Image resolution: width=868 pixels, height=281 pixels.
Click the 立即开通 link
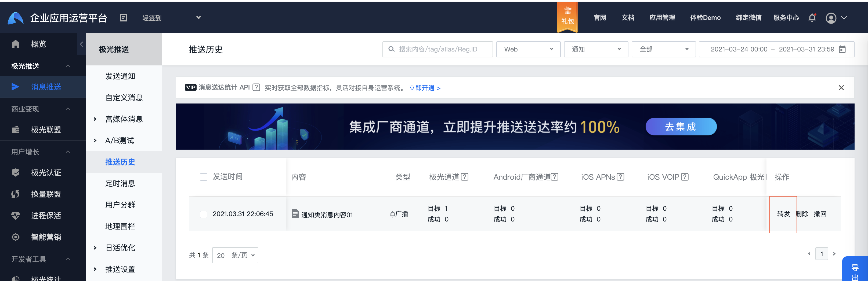coord(425,88)
